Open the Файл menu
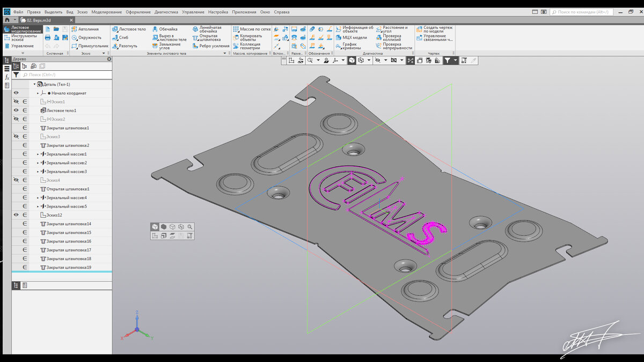 pos(19,12)
